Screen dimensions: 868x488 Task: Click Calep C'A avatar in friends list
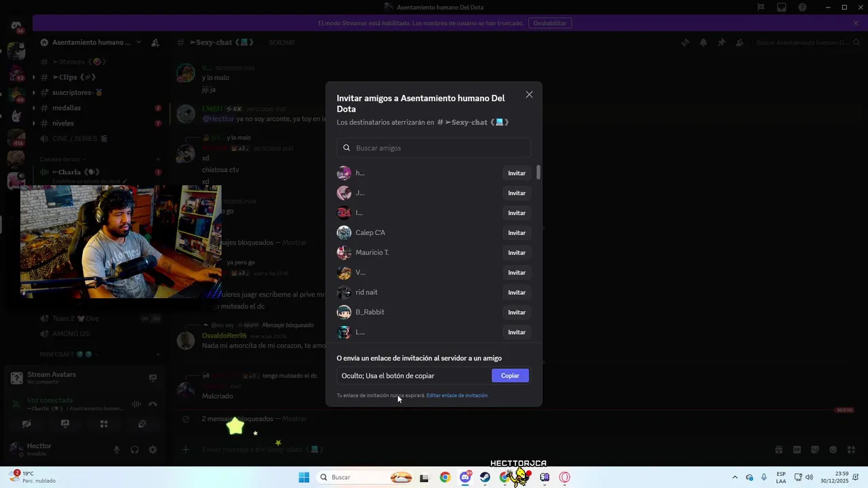click(344, 232)
